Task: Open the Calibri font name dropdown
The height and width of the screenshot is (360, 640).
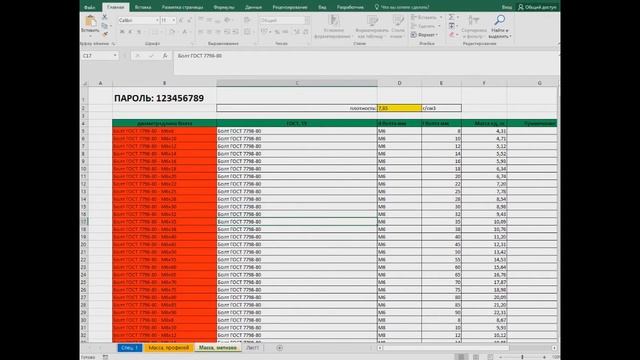Action: (x=157, y=20)
